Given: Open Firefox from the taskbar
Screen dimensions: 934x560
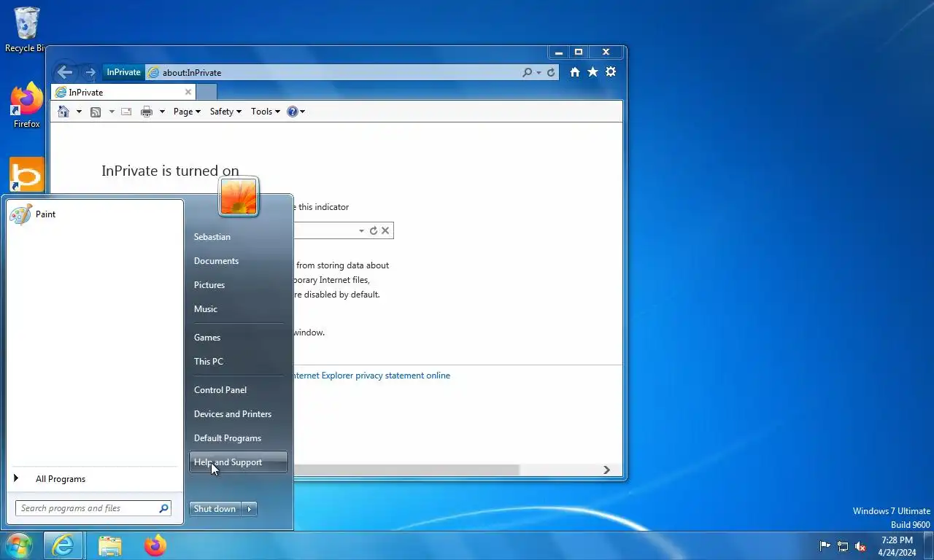Looking at the screenshot, I should click(x=155, y=545).
